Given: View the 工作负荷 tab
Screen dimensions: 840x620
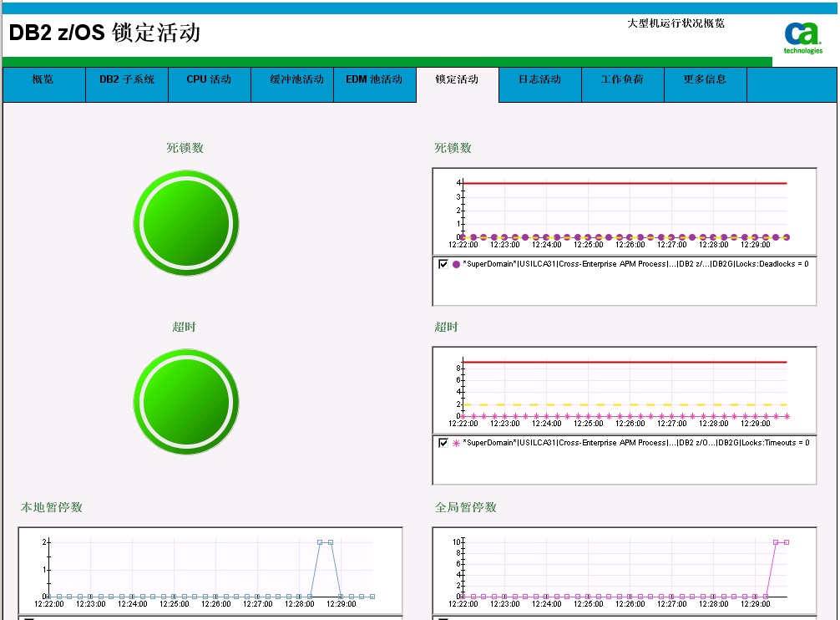Looking at the screenshot, I should (622, 79).
